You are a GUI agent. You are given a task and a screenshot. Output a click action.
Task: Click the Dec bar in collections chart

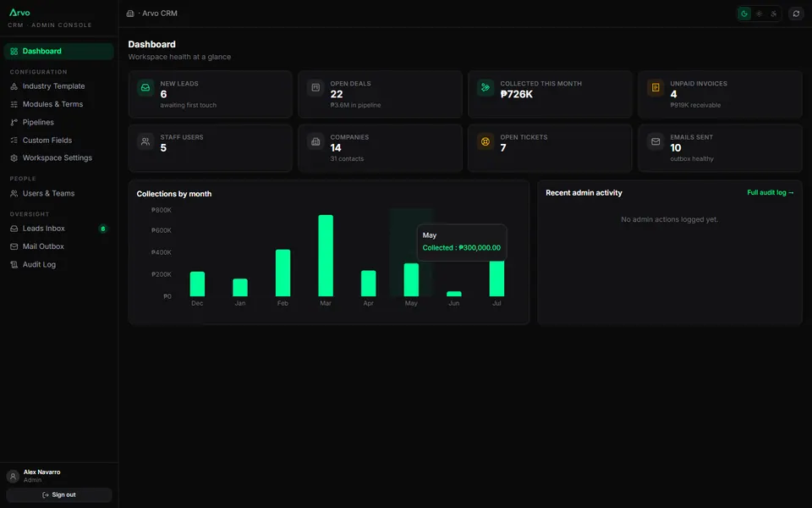197,284
